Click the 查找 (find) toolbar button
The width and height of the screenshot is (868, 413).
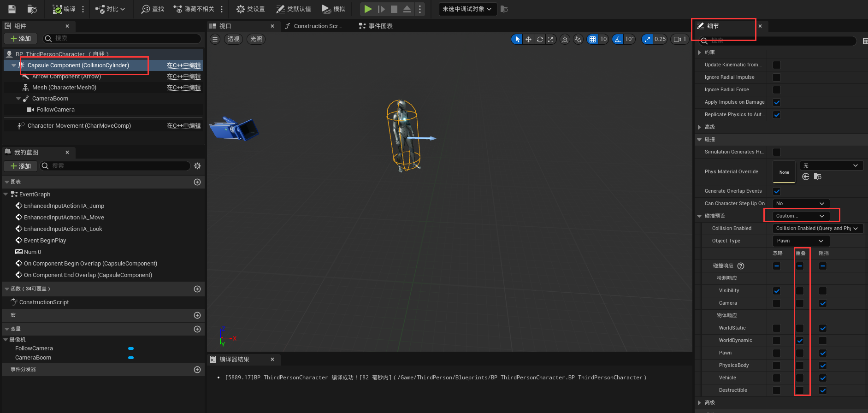pyautogui.click(x=153, y=9)
